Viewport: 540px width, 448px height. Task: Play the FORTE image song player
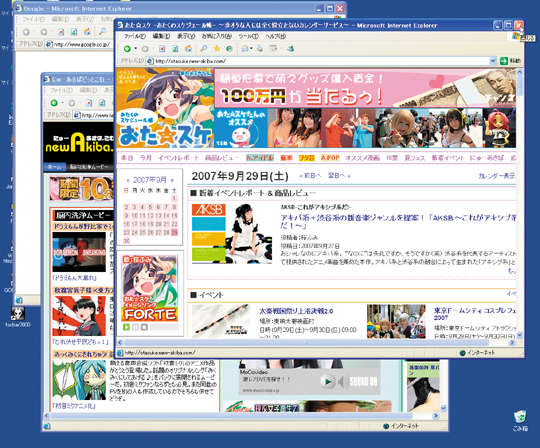[126, 327]
